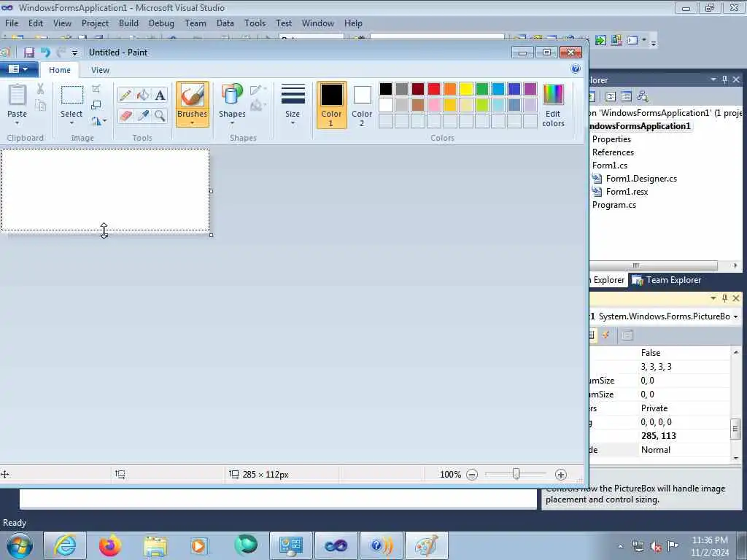
Task: Pick the red color swatch
Action: pyautogui.click(x=434, y=89)
